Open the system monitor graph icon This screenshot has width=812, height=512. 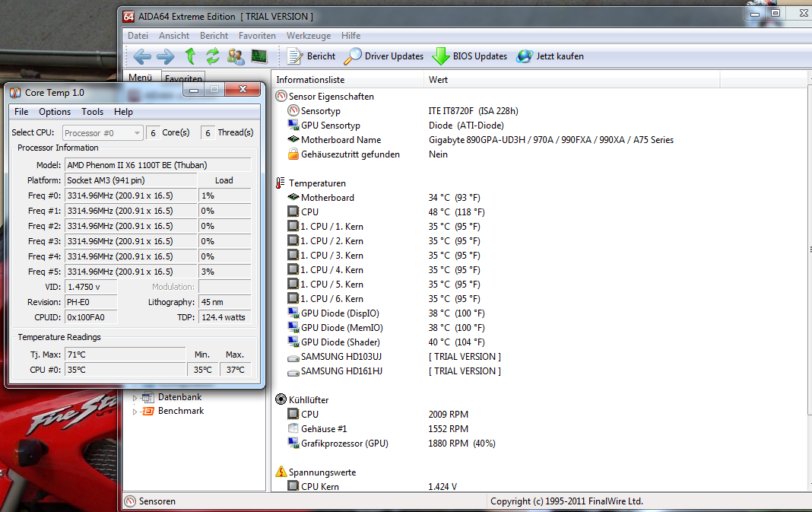point(259,56)
